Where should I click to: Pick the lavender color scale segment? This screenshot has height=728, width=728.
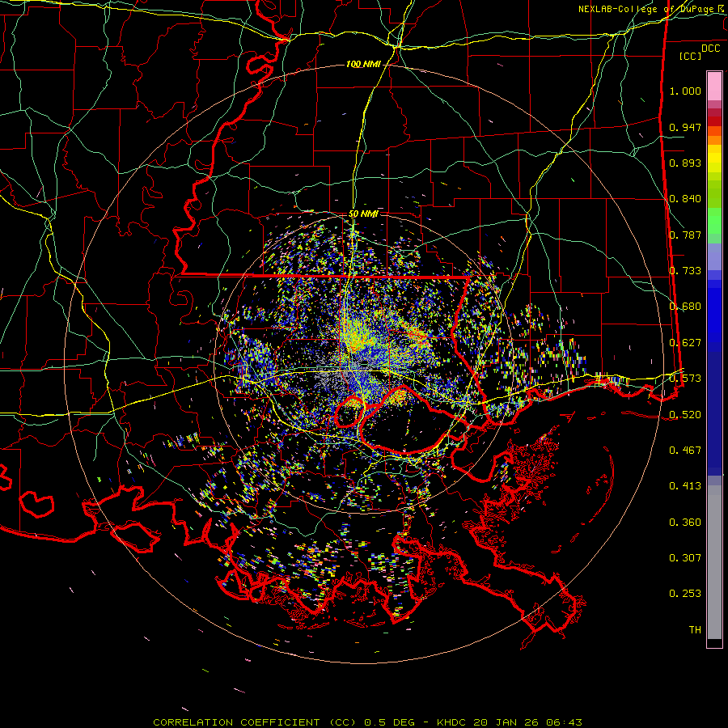click(x=714, y=256)
